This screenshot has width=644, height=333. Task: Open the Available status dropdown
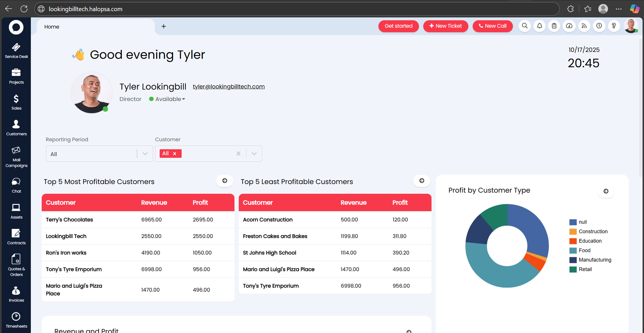(x=167, y=99)
